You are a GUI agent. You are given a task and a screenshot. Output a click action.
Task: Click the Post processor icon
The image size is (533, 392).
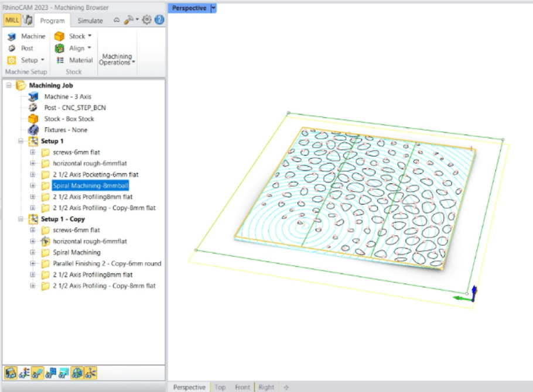pyautogui.click(x=11, y=49)
